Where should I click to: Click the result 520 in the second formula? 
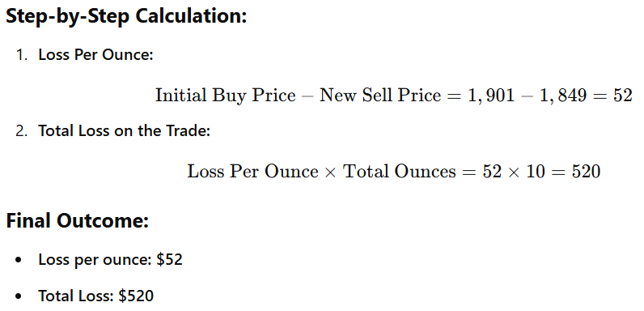point(586,172)
